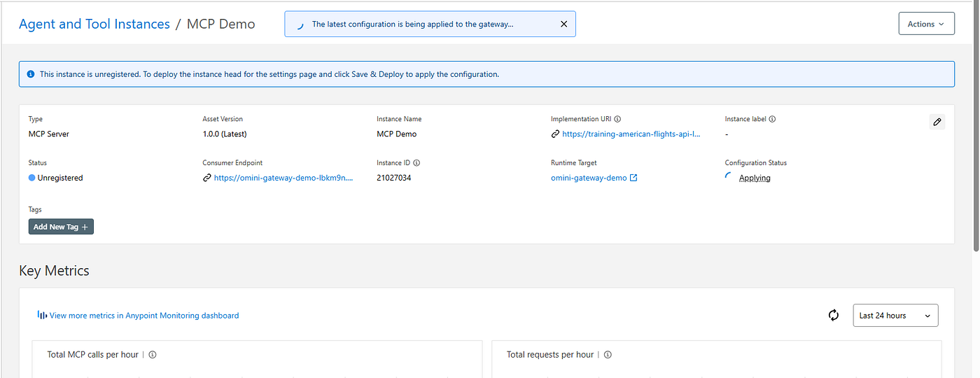Viewport: 980px width, 378px height.
Task: Show Instance ID info icon
Action: (416, 163)
